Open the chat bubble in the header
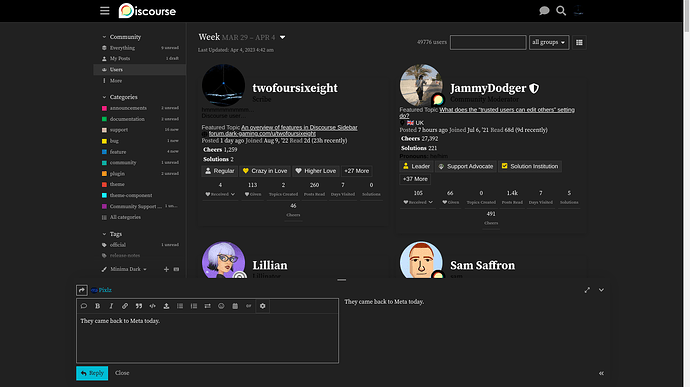The width and height of the screenshot is (690, 387). pos(544,11)
